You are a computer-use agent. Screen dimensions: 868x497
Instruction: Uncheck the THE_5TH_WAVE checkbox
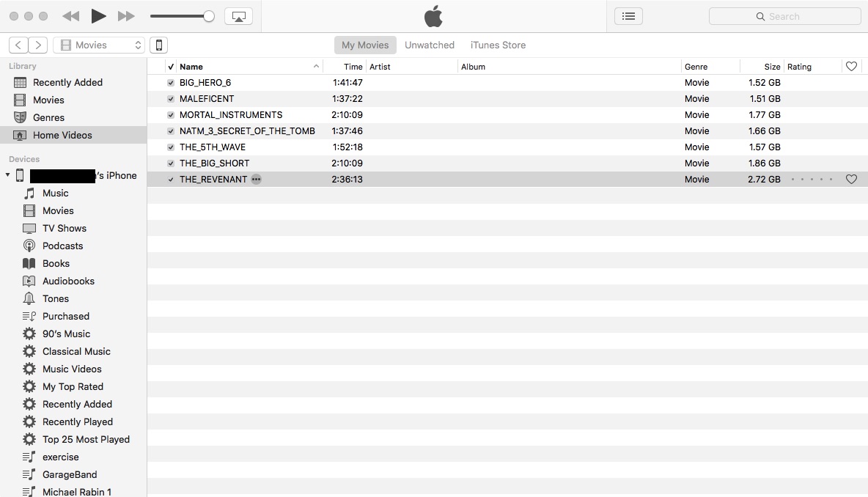171,147
